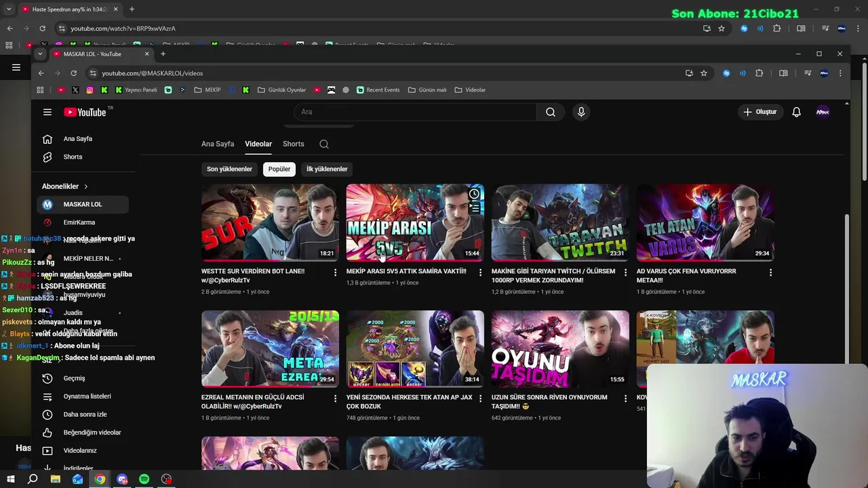Open the Instagram bookmark
The image size is (868, 488).
tap(90, 89)
